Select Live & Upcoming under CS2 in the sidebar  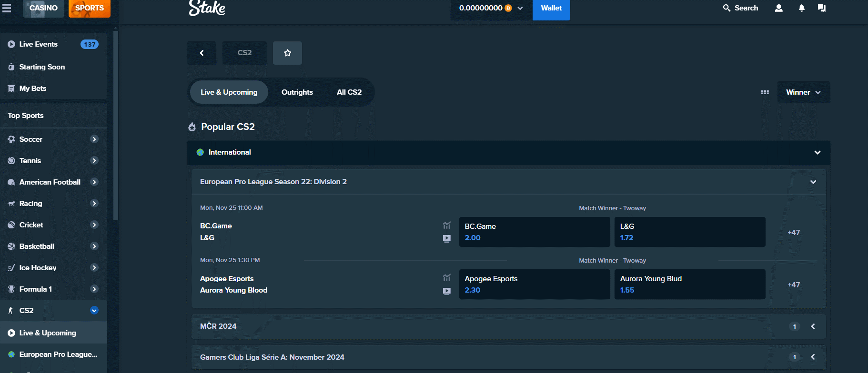53,333
